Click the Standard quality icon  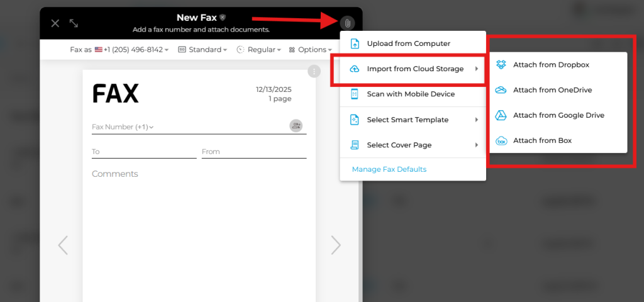coord(182,50)
